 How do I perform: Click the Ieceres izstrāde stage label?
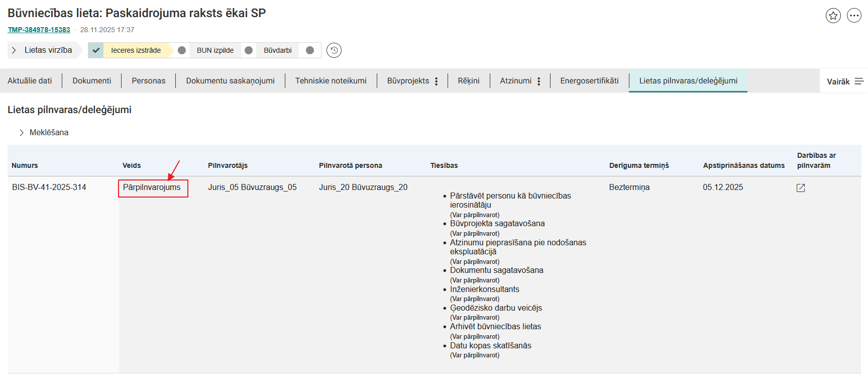136,50
